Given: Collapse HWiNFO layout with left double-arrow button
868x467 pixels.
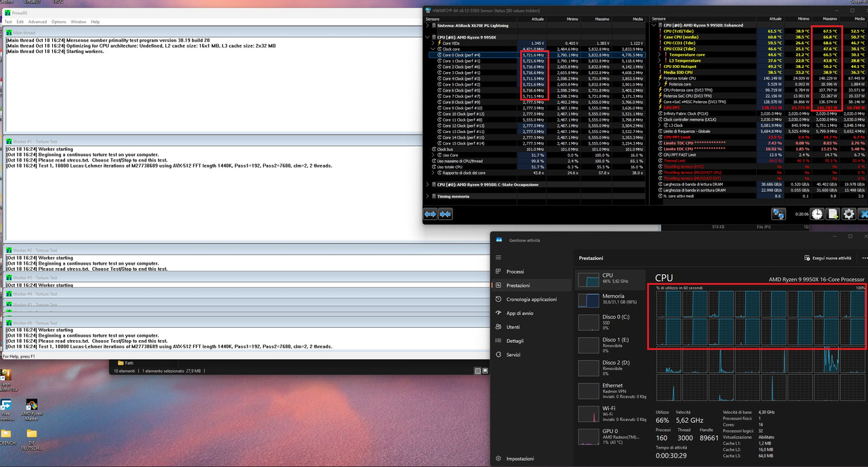Looking at the screenshot, I should [x=431, y=214].
